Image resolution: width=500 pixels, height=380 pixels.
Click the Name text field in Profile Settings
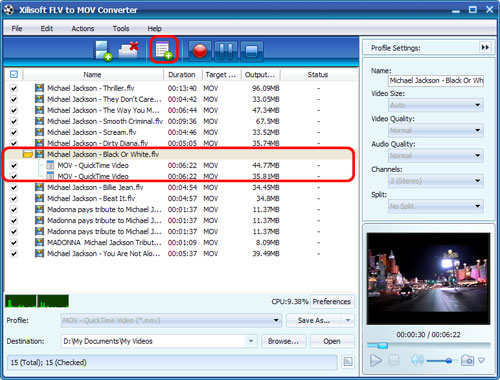point(436,80)
